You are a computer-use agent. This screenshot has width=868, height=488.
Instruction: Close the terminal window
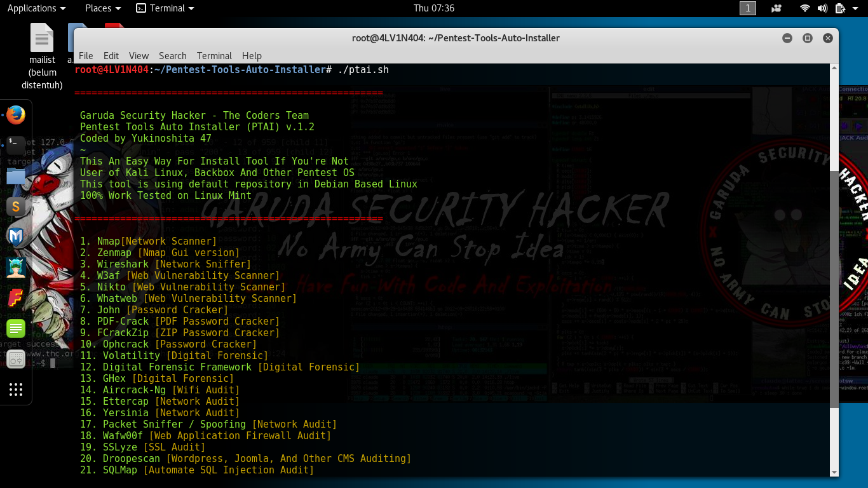click(828, 38)
